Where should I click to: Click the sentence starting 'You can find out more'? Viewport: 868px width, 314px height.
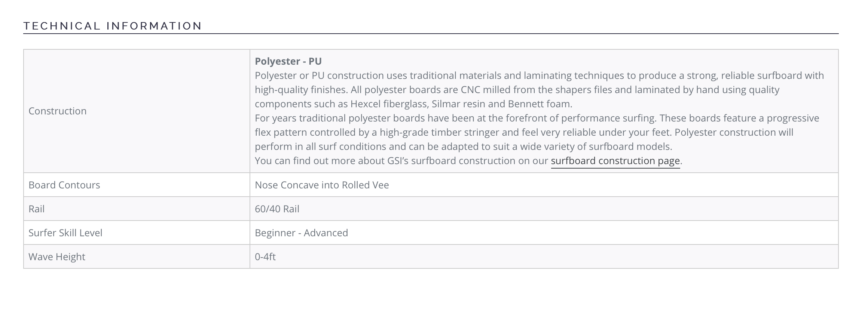coord(468,161)
